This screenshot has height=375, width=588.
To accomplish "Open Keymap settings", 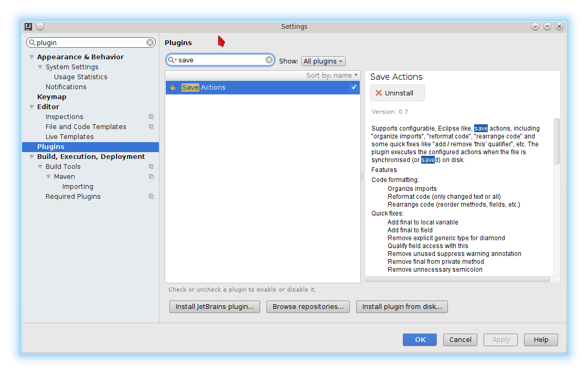I will [x=52, y=97].
